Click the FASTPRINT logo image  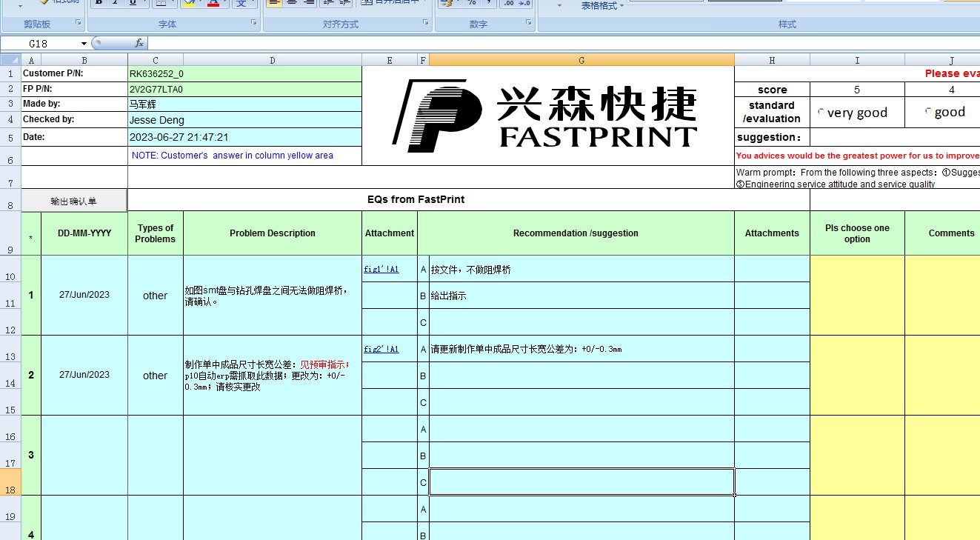pyautogui.click(x=544, y=115)
